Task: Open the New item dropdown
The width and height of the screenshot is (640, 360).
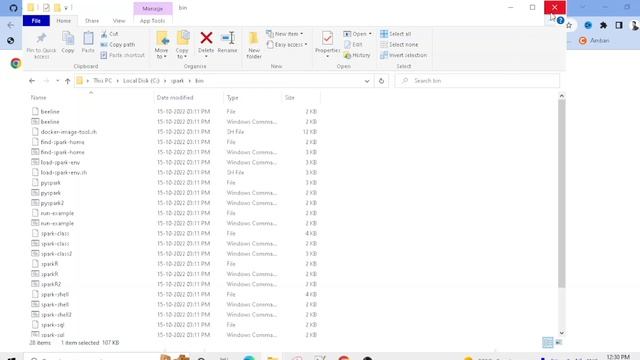Action: click(285, 34)
